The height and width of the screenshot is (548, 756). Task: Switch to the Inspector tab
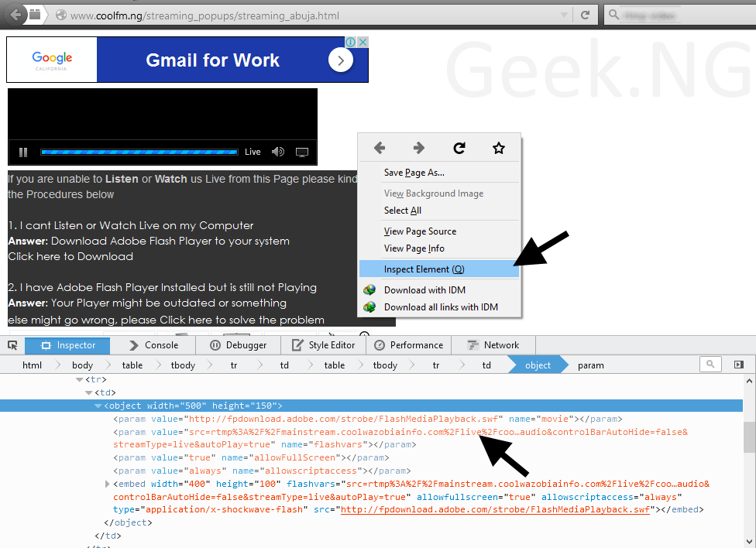[x=67, y=345]
